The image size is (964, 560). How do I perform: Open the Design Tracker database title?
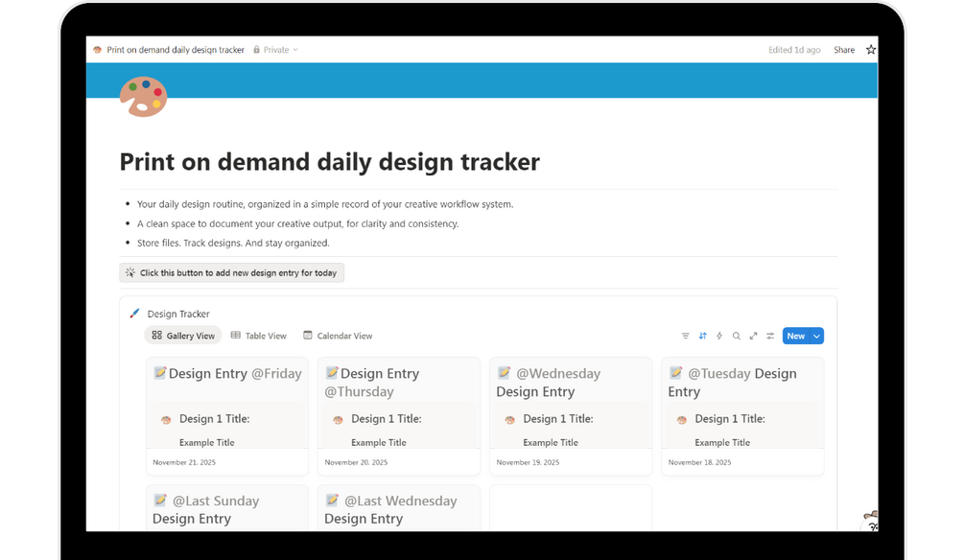tap(178, 314)
